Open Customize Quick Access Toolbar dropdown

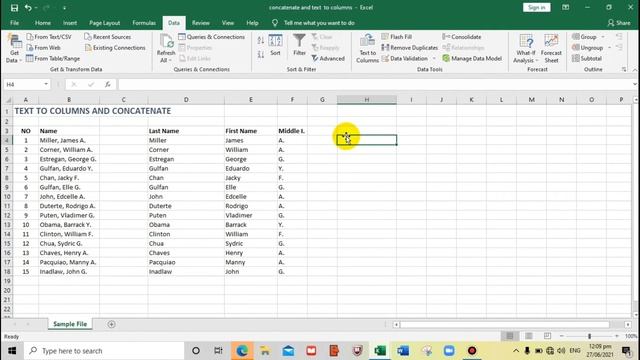(x=64, y=8)
